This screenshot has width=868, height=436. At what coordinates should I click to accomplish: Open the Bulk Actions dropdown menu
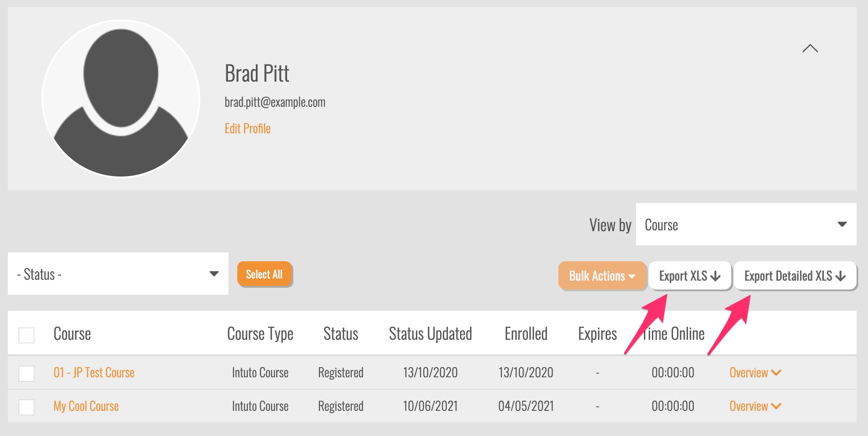pos(602,276)
